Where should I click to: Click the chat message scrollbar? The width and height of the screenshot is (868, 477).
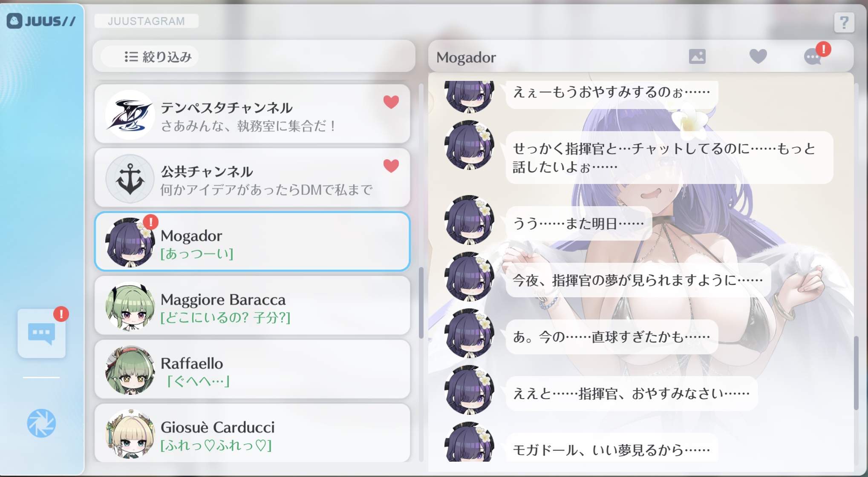(x=856, y=373)
